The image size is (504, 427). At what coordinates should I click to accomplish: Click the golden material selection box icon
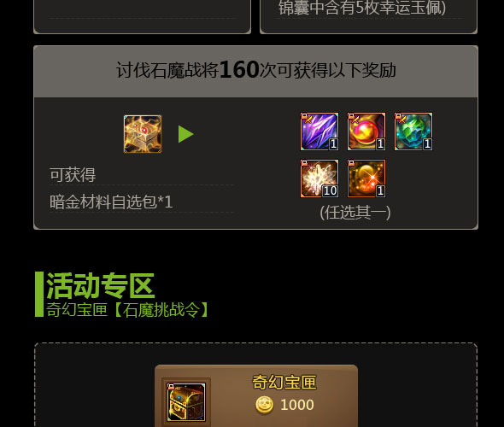143,134
